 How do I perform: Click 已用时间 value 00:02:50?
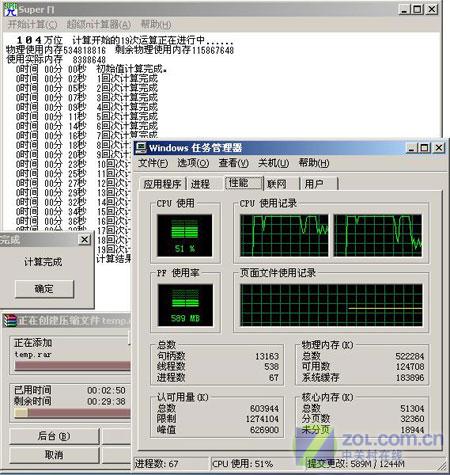pos(106,390)
